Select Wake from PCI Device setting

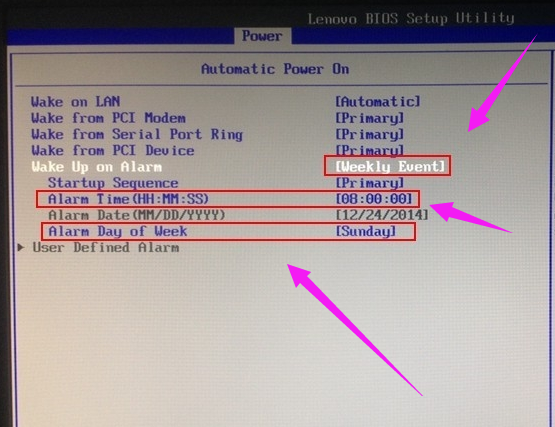[x=113, y=151]
